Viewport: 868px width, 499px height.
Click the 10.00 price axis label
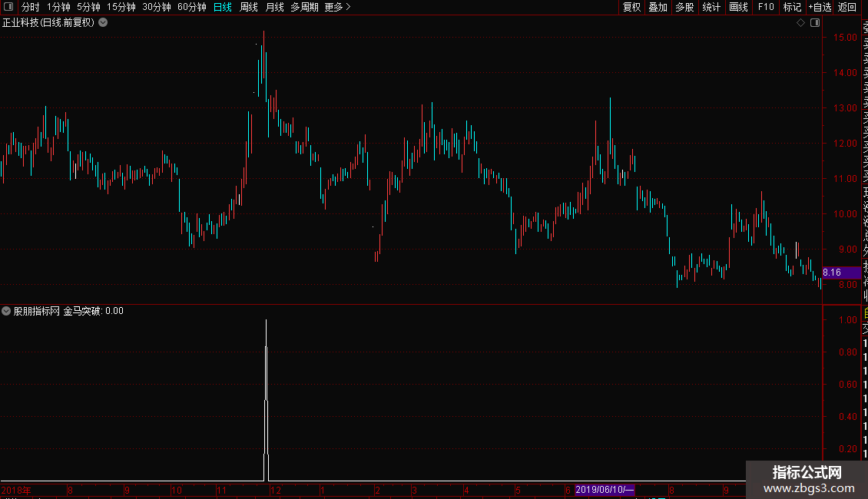point(845,214)
